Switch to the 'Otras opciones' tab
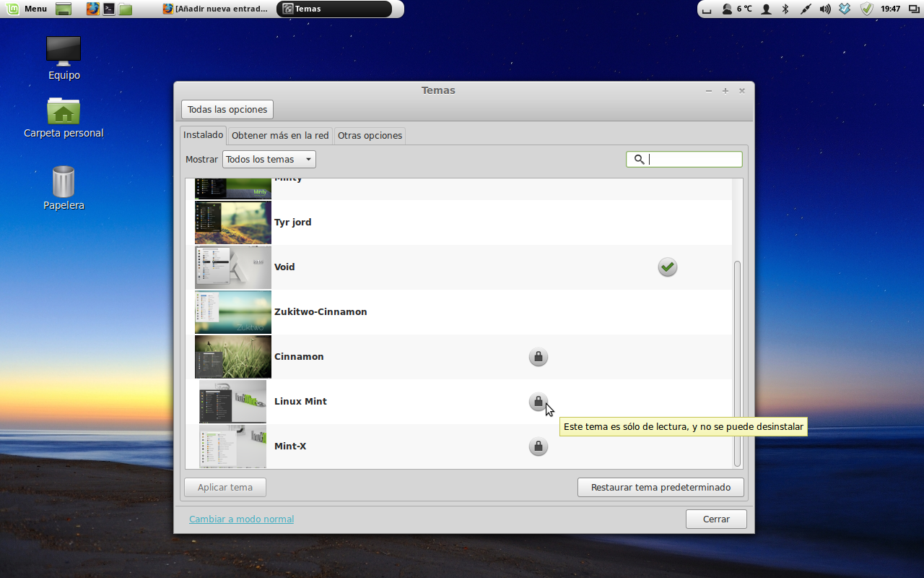924x578 pixels. [370, 135]
